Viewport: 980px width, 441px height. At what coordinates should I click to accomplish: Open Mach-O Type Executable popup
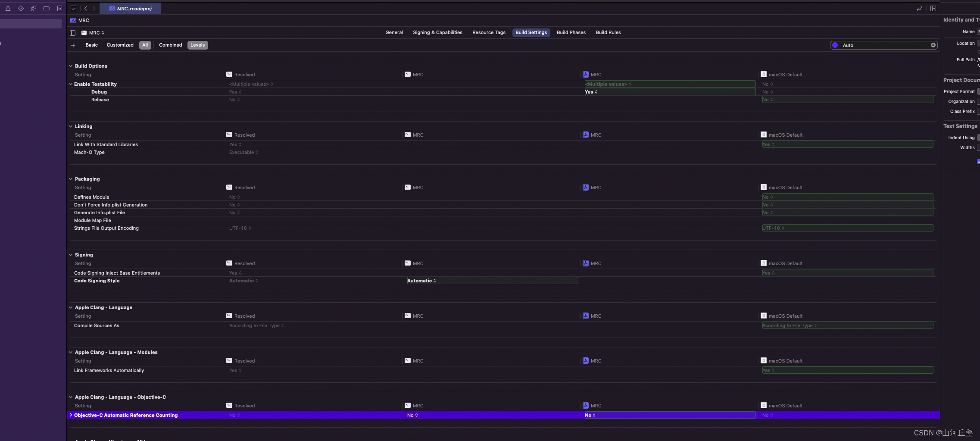point(243,152)
